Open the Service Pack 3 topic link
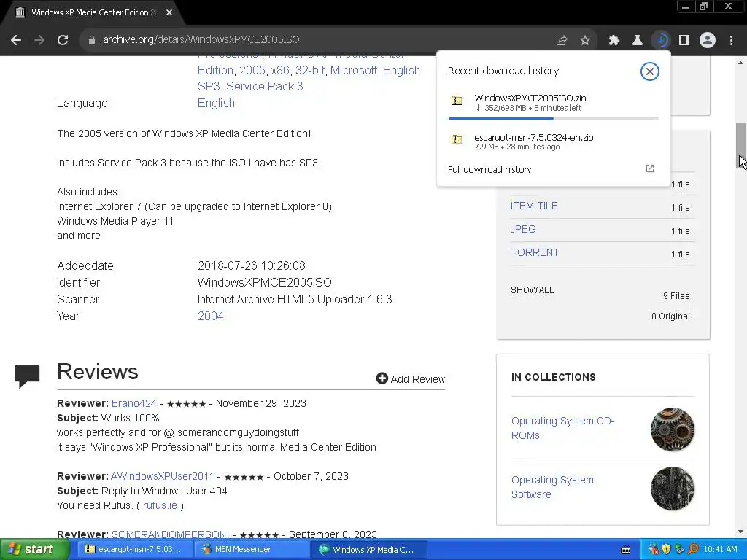 click(x=264, y=86)
